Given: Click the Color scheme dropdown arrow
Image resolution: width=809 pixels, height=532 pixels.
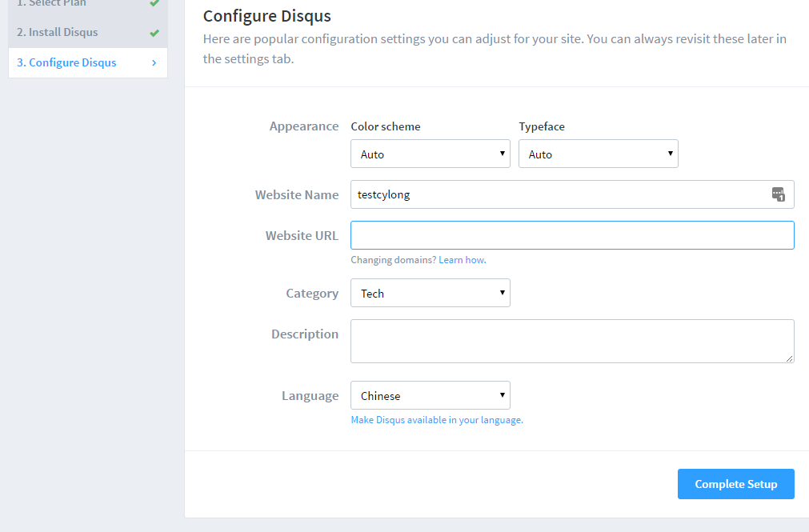Looking at the screenshot, I should [x=502, y=154].
